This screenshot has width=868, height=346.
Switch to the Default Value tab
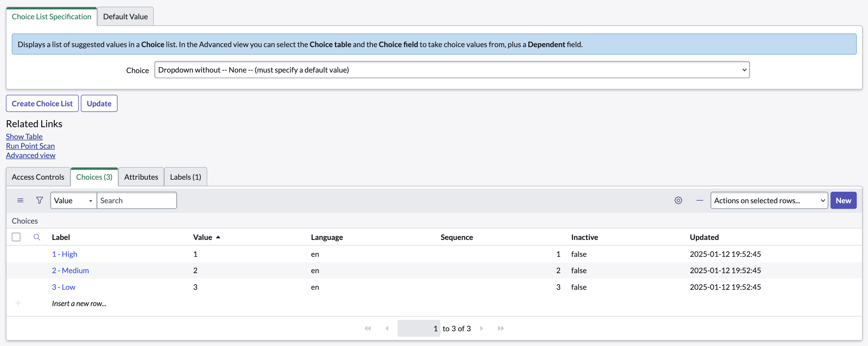125,16
